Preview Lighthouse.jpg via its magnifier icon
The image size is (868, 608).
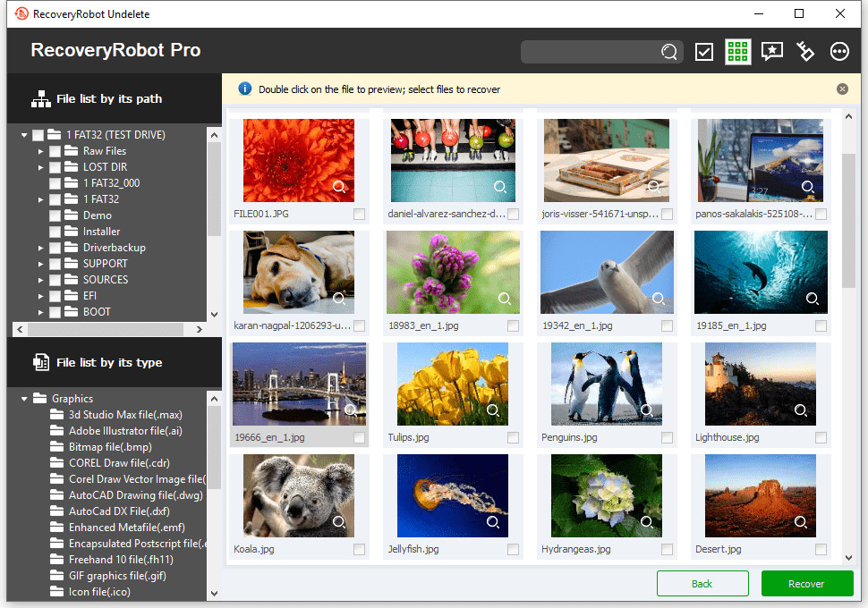801,410
